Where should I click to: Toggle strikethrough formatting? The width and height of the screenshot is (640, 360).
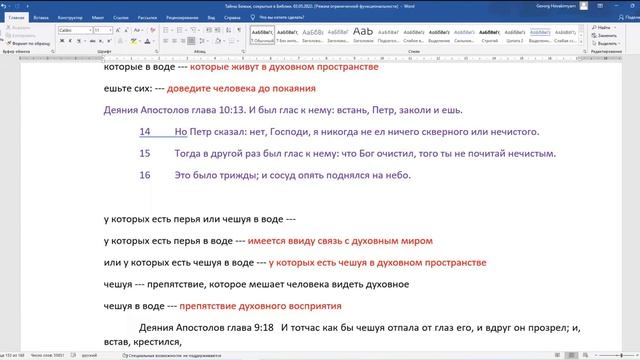point(93,41)
